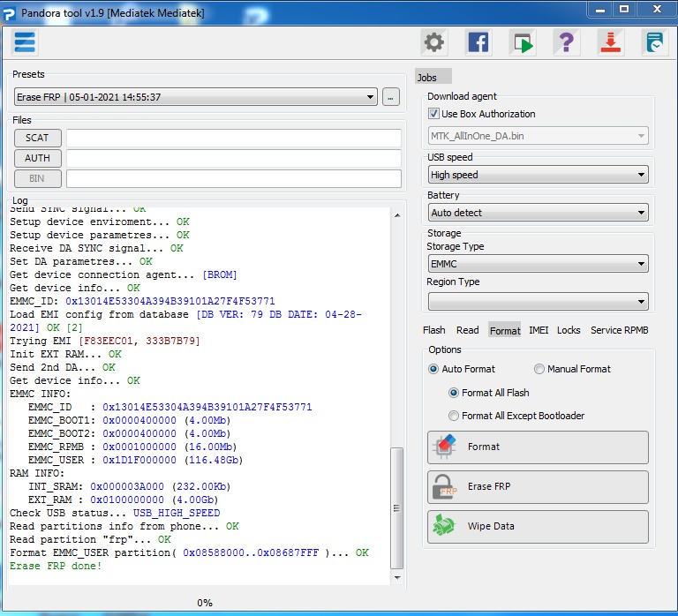The height and width of the screenshot is (616, 678).
Task: Click the 'Erase FRP done!' log line
Action: coord(56,566)
